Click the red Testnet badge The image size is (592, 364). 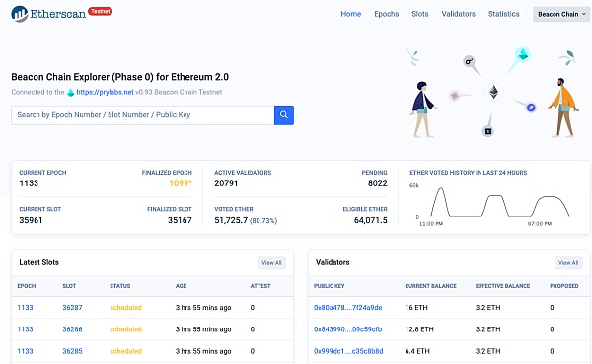100,11
